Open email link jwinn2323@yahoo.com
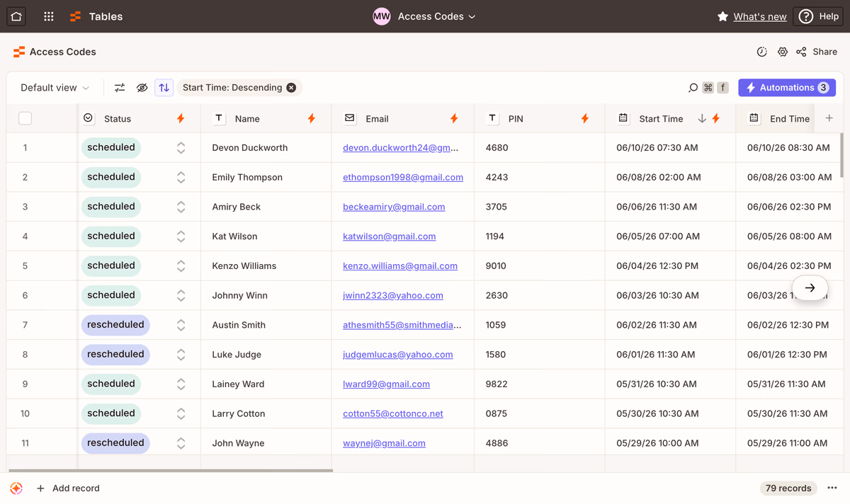 click(x=393, y=295)
